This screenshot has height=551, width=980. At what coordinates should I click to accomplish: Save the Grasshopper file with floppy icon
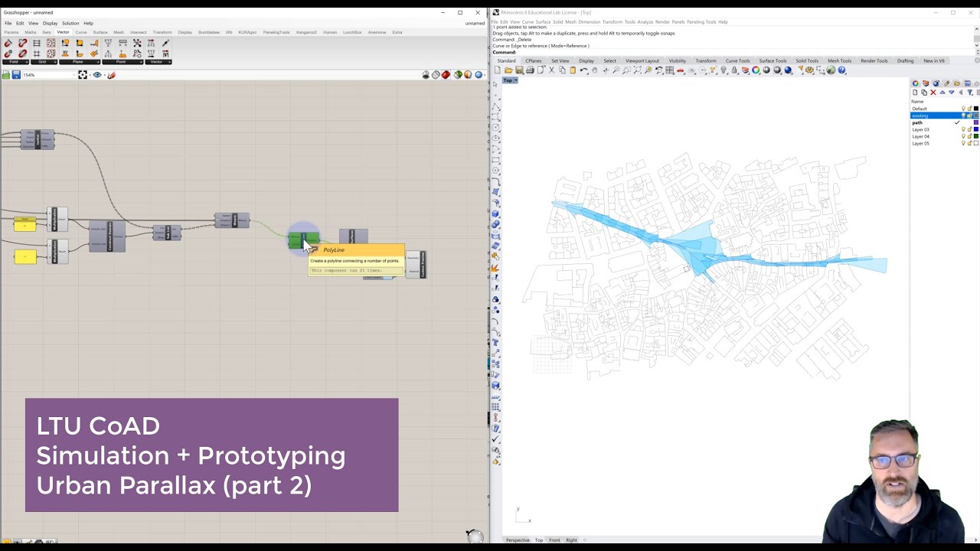pyautogui.click(x=16, y=75)
